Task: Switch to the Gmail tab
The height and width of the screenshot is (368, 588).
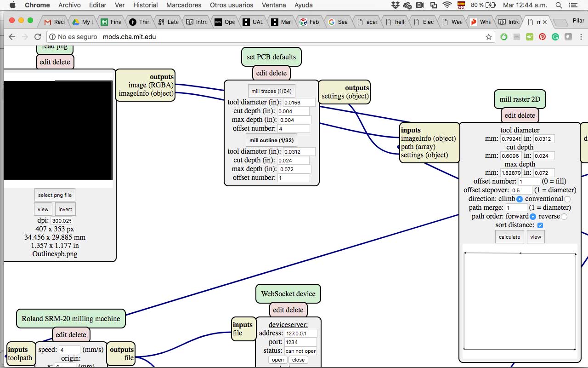Action: (x=54, y=22)
